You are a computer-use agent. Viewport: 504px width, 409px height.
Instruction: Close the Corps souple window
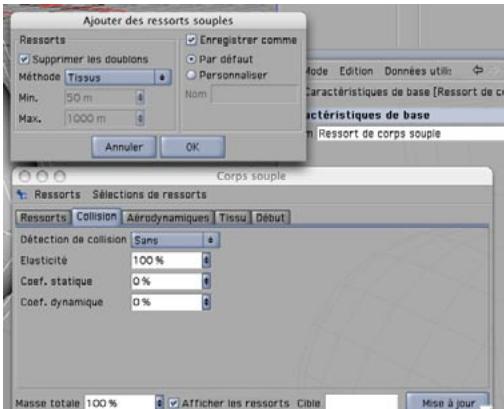pos(25,176)
